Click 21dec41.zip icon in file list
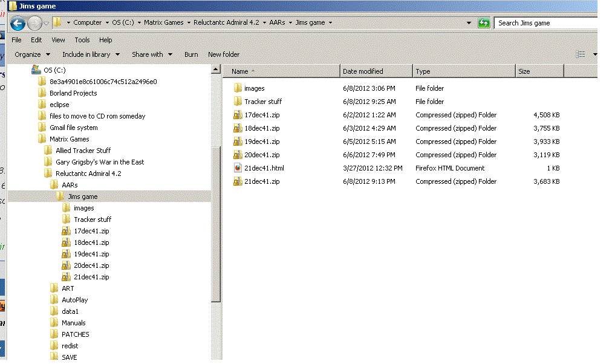The image size is (615, 364). (x=238, y=181)
